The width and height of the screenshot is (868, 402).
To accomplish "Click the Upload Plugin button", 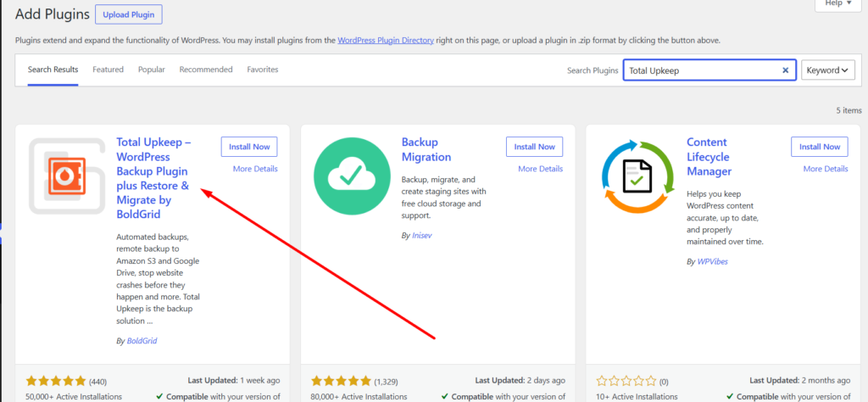I will pyautogui.click(x=129, y=14).
